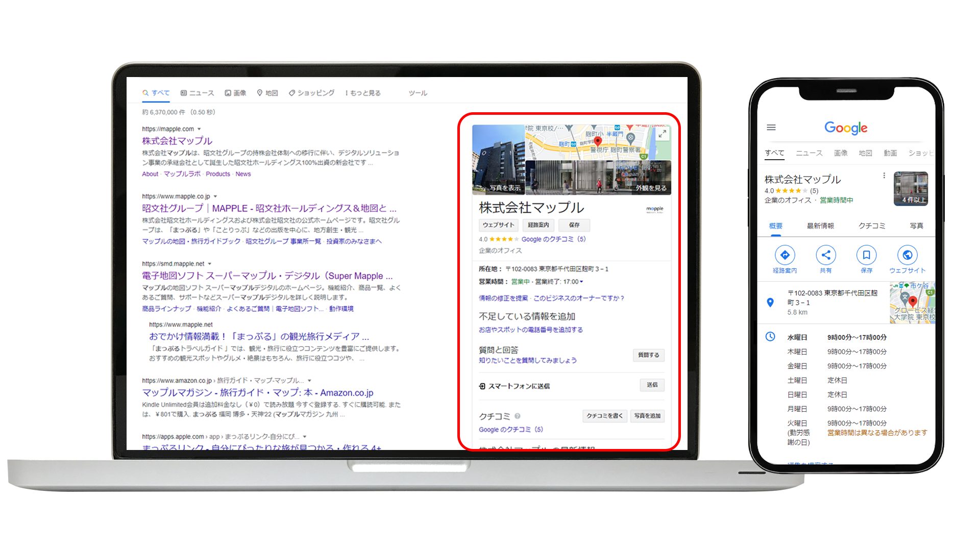The image size is (980, 551).
Task: Open the phone hamburger menu icon
Action: pos(771,128)
